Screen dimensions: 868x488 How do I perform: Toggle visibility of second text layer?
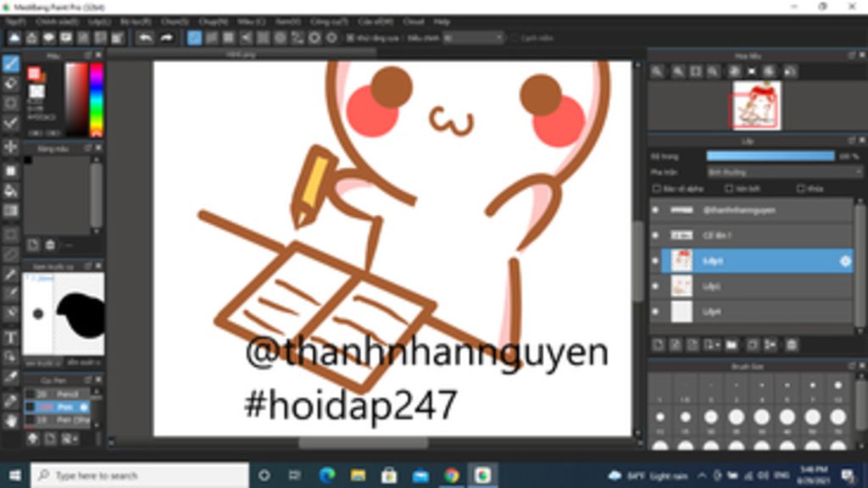[x=656, y=236]
